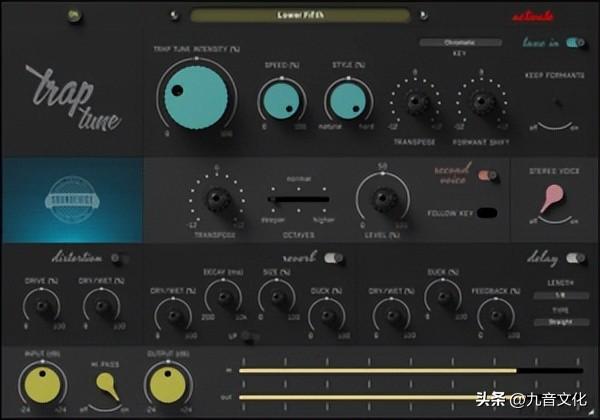The height and width of the screenshot is (420, 600).
Task: Click the main Transpose knob beside Formant Shift
Action: tap(416, 103)
